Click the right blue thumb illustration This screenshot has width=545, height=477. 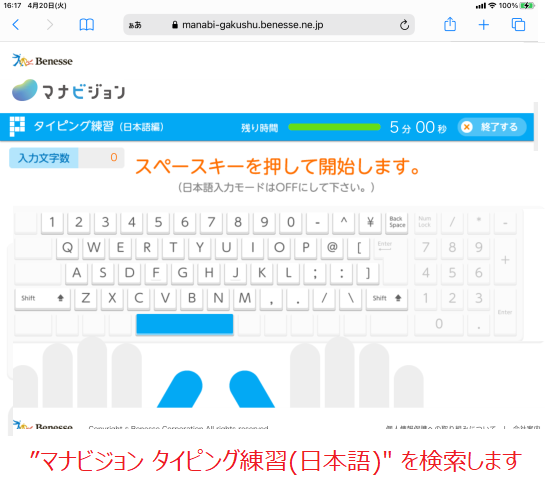252,389
